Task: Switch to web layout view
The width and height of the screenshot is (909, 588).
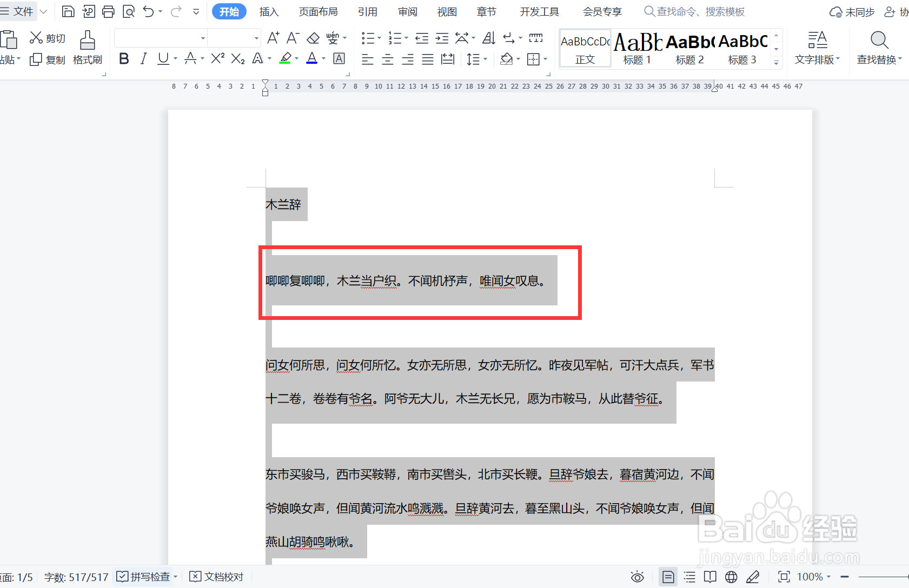Action: pos(731,577)
